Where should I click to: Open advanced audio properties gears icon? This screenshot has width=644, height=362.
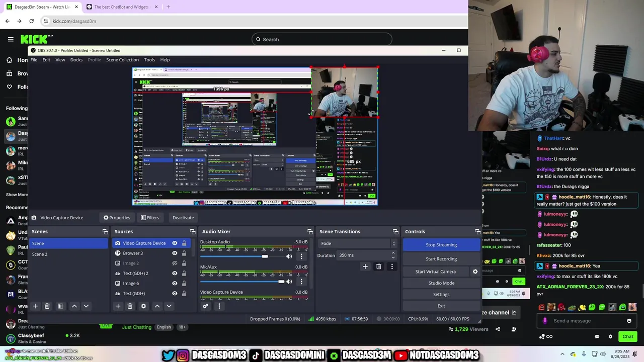click(x=205, y=306)
